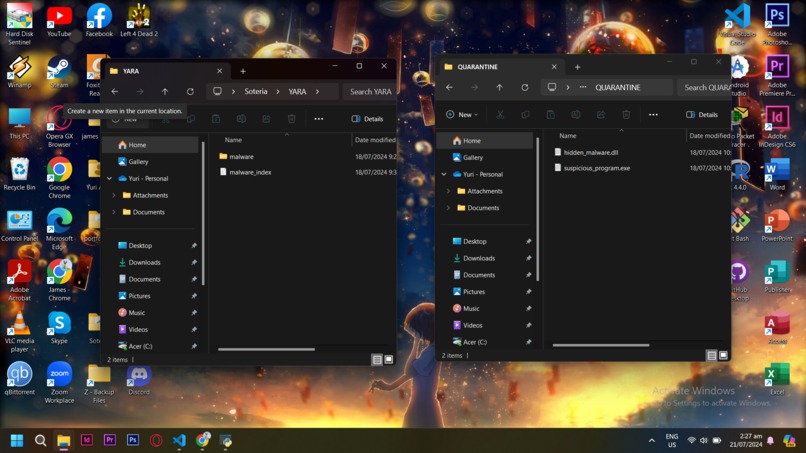
Task: Click Rename icon in QUARANTINE window toolbar
Action: click(576, 115)
